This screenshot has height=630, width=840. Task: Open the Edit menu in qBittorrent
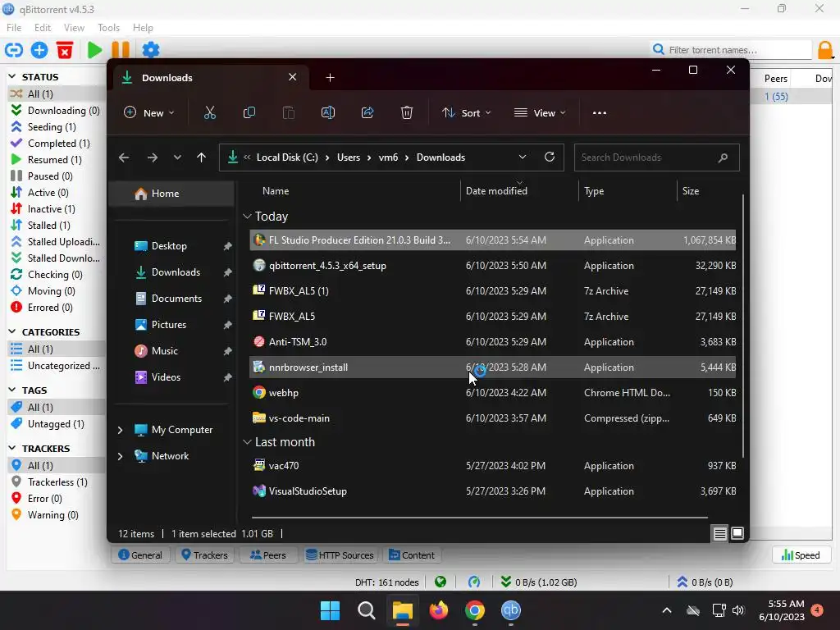click(x=43, y=28)
